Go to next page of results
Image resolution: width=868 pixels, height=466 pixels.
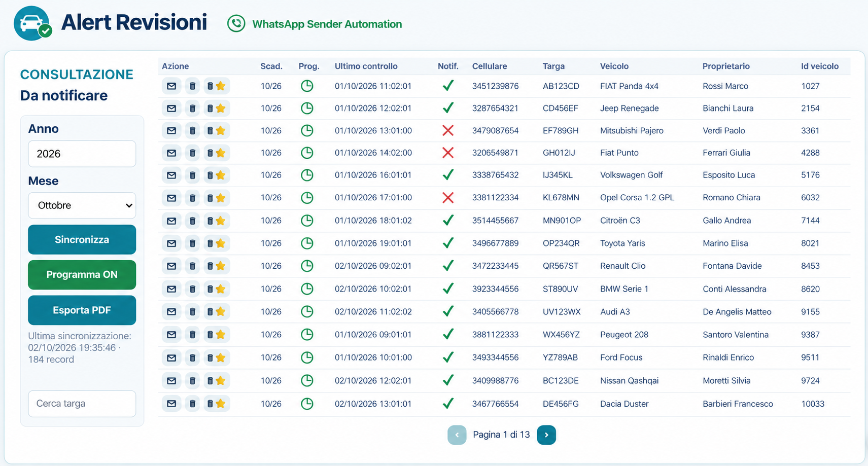(546, 435)
